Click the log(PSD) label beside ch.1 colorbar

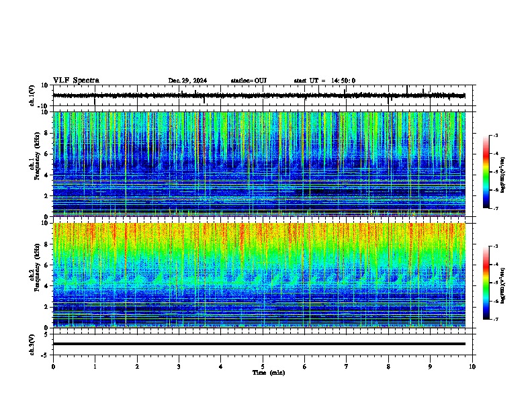[x=502, y=175]
